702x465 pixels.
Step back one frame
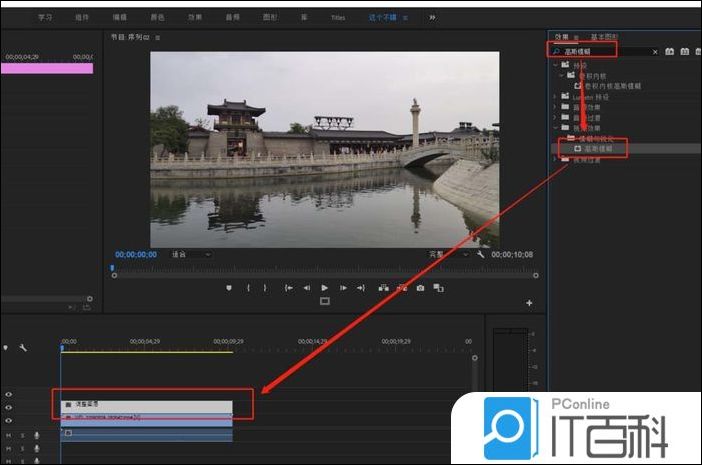tap(307, 288)
